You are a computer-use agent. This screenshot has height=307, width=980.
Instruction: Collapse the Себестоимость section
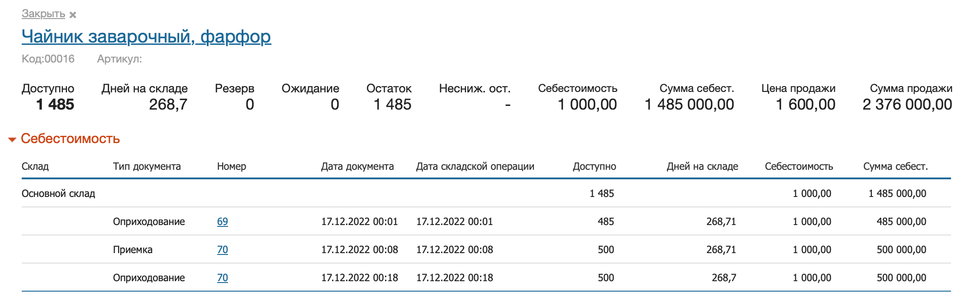(x=70, y=139)
